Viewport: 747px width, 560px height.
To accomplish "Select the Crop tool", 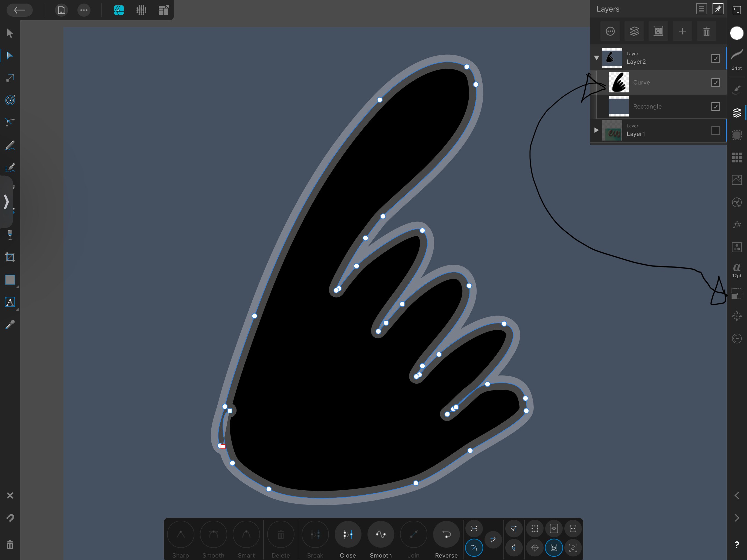I will (10, 257).
